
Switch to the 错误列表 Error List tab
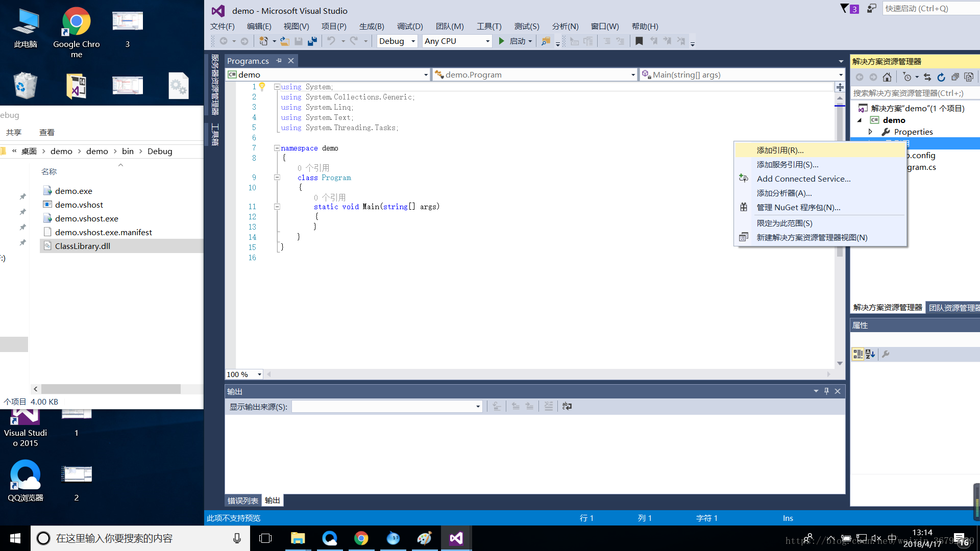(x=243, y=501)
